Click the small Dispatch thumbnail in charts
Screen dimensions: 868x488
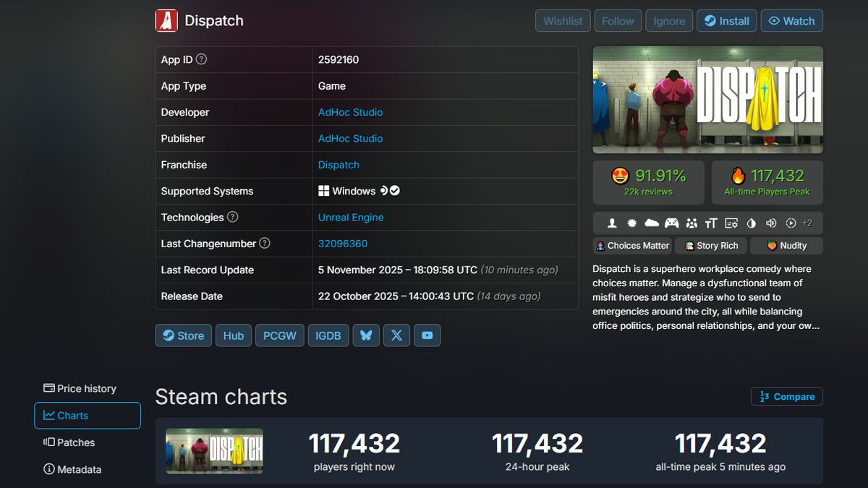(x=215, y=451)
